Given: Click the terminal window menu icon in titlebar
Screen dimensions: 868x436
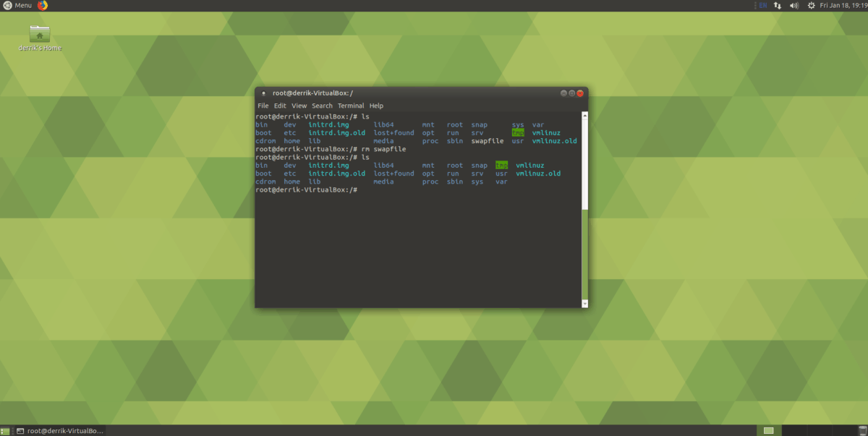Looking at the screenshot, I should (x=264, y=93).
